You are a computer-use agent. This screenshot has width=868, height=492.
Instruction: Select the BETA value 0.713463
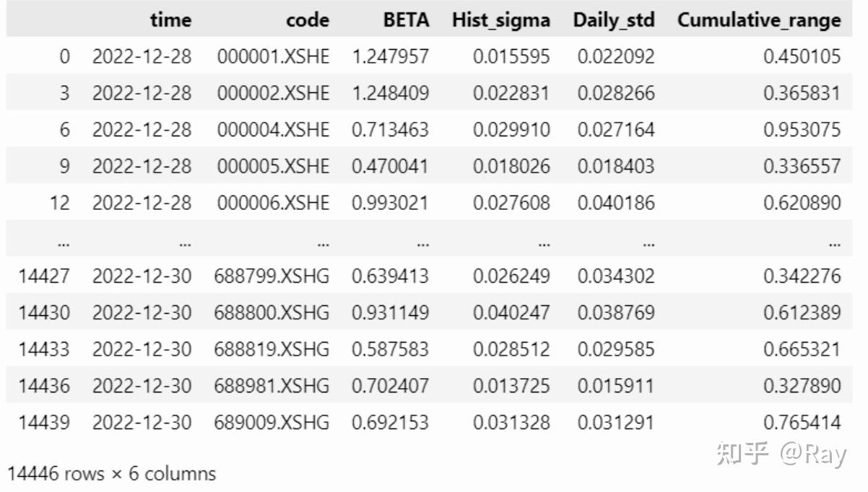pos(390,130)
